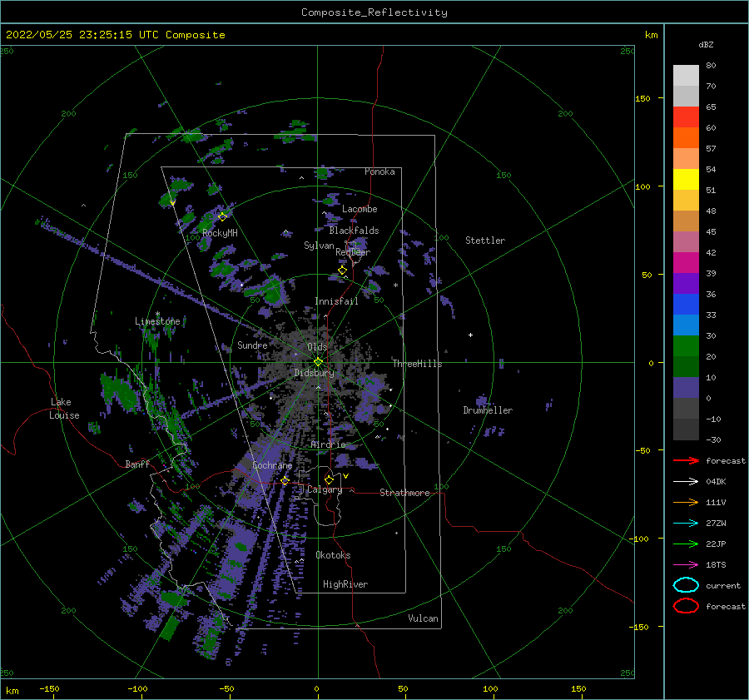Click the Didsbury label

point(314,373)
